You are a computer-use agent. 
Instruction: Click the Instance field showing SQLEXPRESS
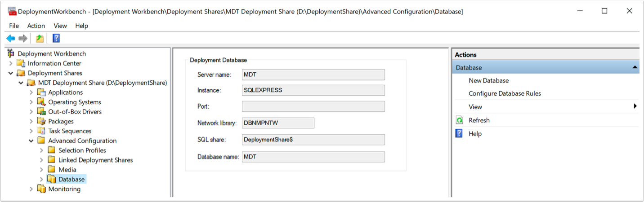coord(313,90)
